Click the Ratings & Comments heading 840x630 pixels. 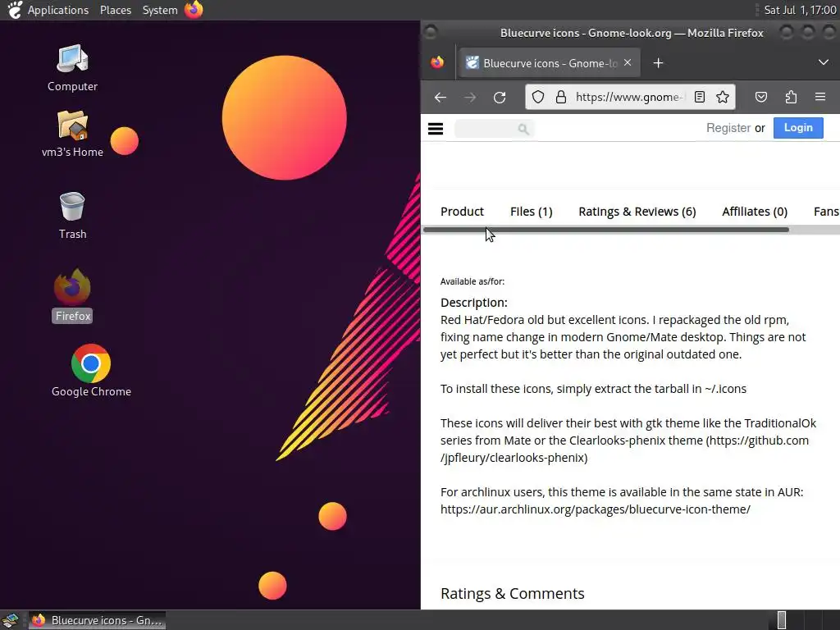(x=512, y=594)
